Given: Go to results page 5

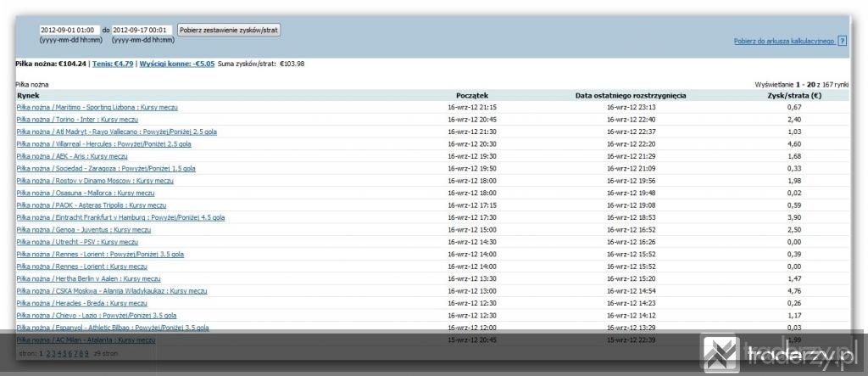Looking at the screenshot, I should pos(64,353).
